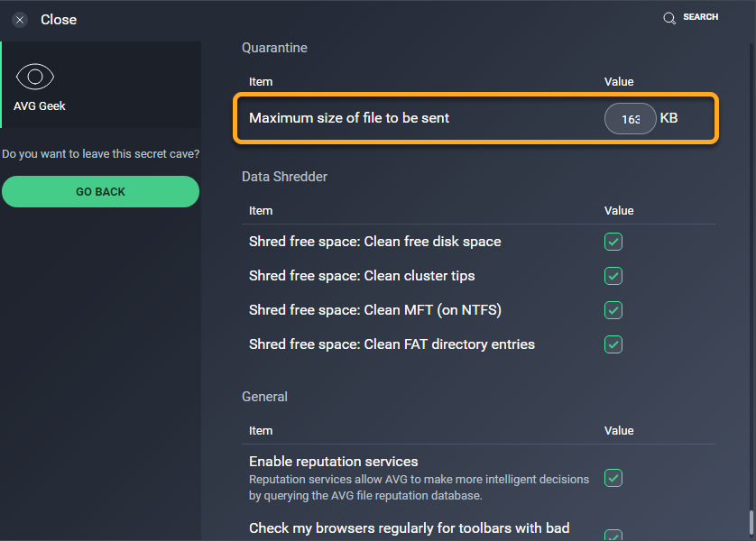Click the General section heading
The height and width of the screenshot is (541, 756).
click(264, 397)
